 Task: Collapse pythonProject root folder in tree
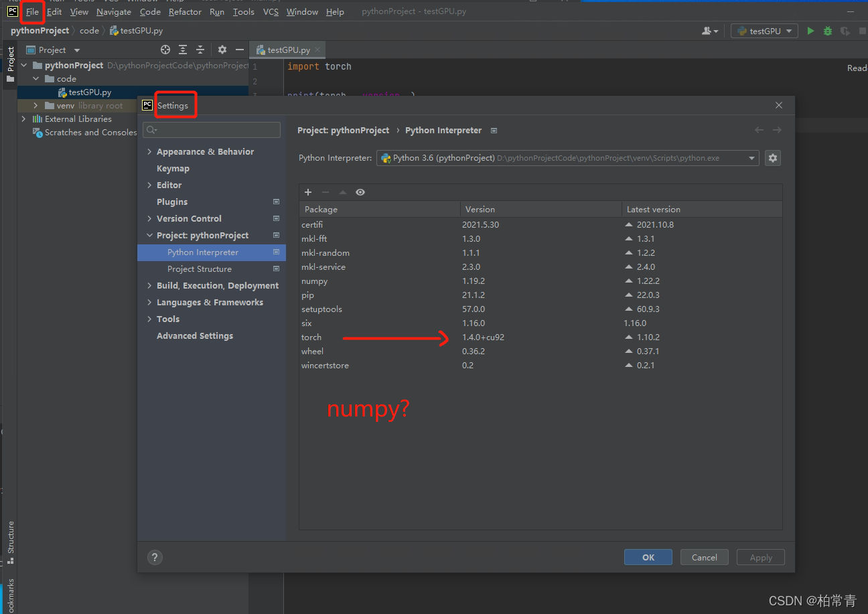24,66
